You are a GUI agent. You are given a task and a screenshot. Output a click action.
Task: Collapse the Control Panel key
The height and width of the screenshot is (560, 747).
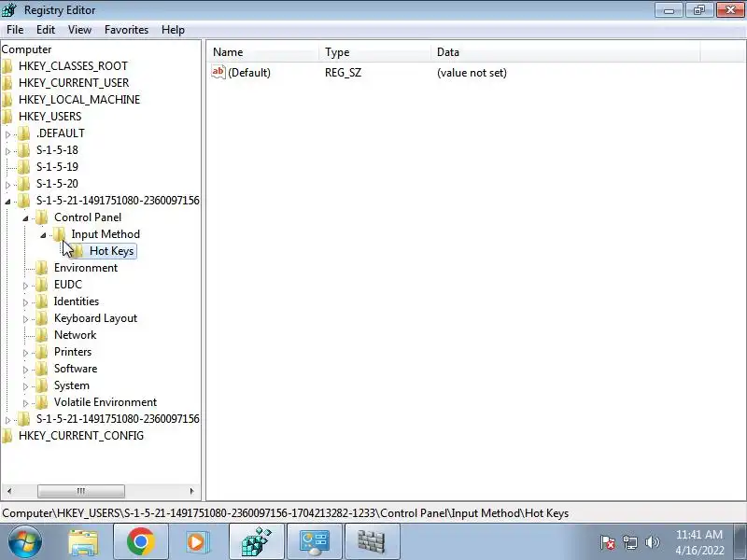[25, 218]
